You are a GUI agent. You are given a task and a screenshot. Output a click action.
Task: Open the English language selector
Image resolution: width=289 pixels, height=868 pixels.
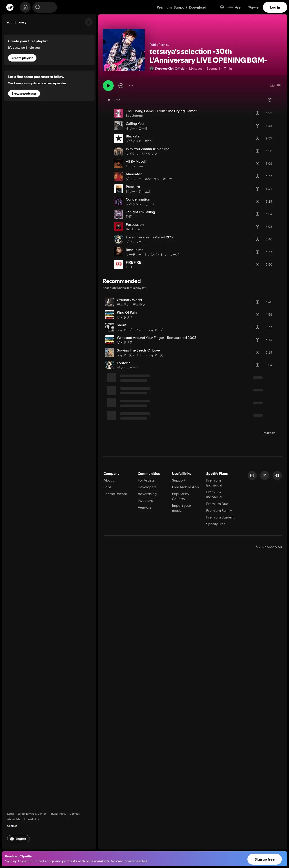tap(18, 839)
